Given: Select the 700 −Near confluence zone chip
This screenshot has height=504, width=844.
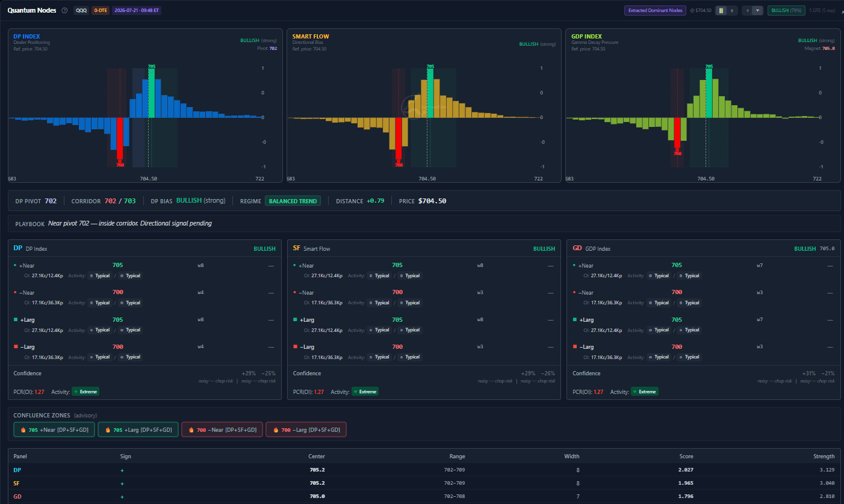Looking at the screenshot, I should 222,430.
